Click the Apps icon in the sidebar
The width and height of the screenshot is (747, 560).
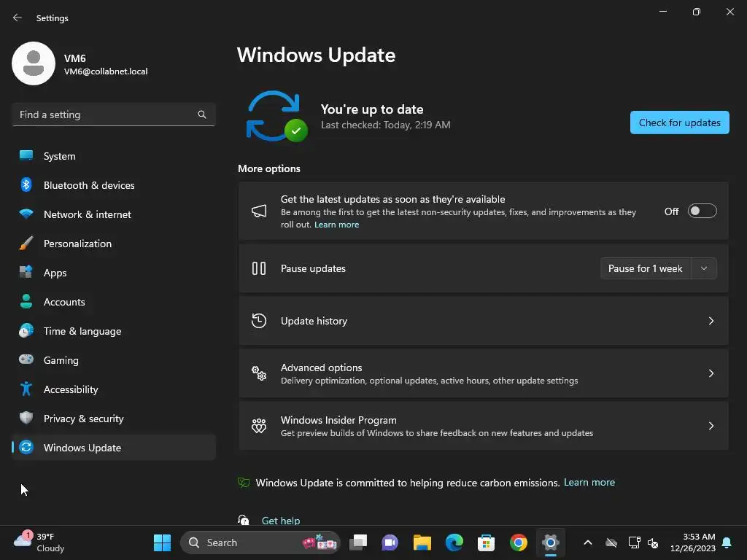26,273
